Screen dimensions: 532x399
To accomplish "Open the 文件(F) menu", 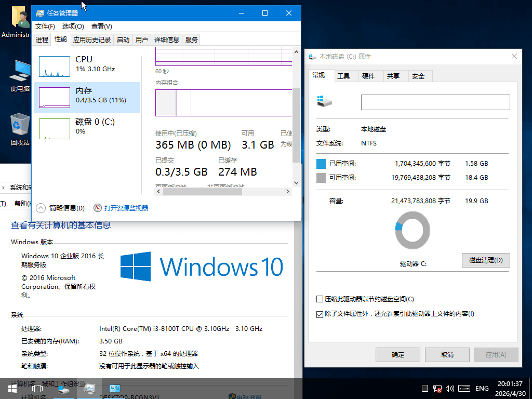I will [x=45, y=26].
